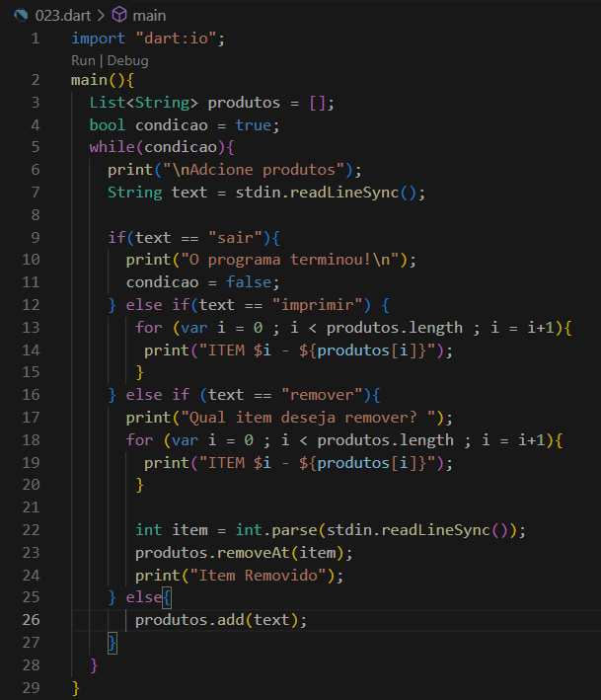This screenshot has height=700, width=601.
Task: Click "Qual item deseja remover? " string
Action: pyautogui.click(x=308, y=418)
